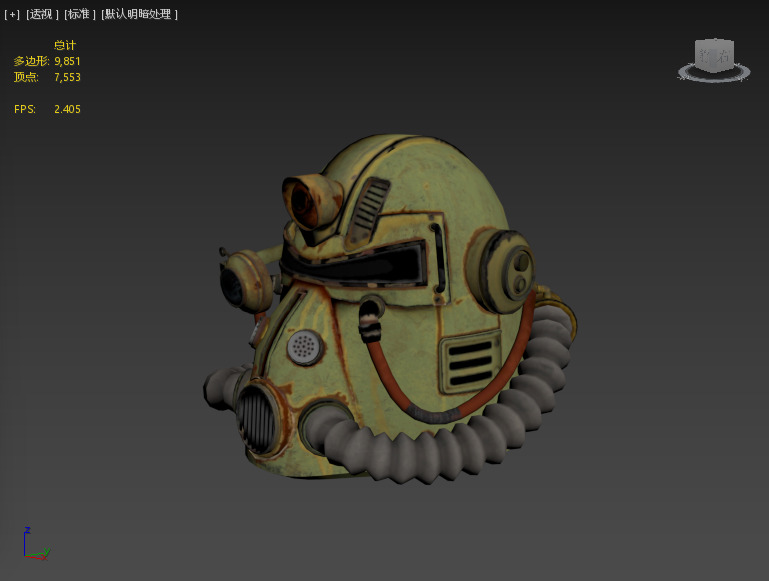Click the 多边形 polygon count 9,851
This screenshot has width=769, height=581.
click(x=67, y=61)
